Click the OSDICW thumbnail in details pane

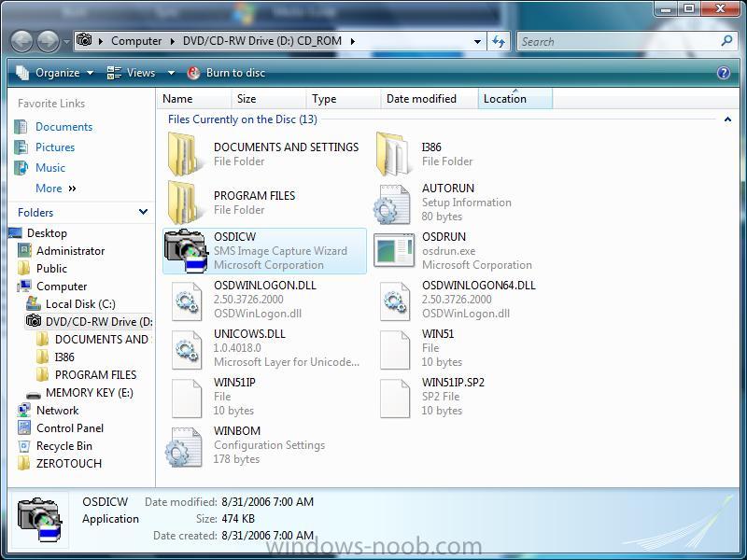click(x=40, y=520)
